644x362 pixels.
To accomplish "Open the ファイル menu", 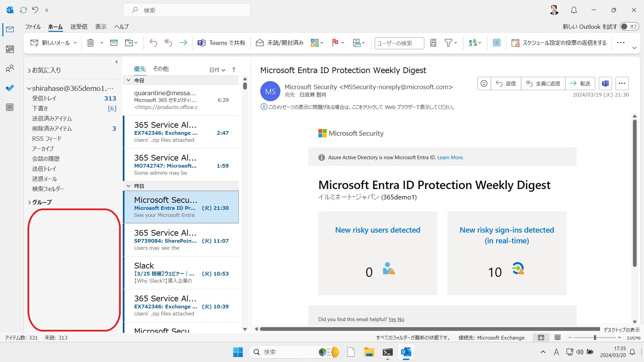I will click(33, 26).
